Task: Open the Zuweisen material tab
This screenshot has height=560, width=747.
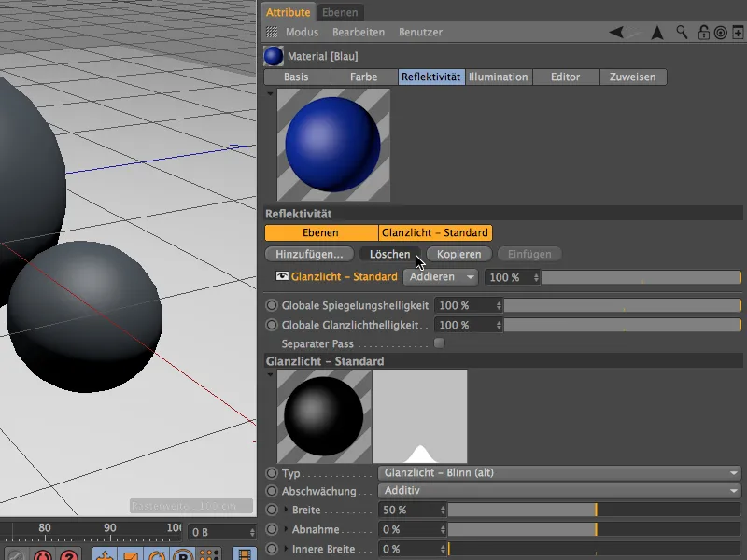Action: 633,77
